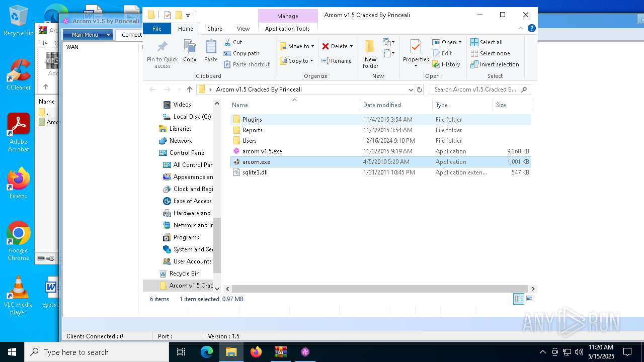Screen dimensions: 644x362
Task: Sort by Date modified column
Action: pyautogui.click(x=396, y=105)
